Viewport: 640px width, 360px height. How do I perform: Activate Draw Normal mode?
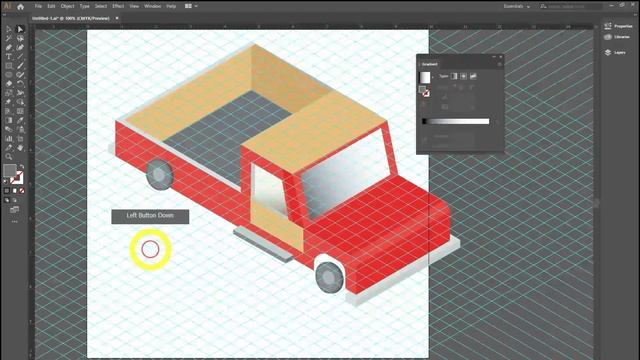(x=7, y=200)
